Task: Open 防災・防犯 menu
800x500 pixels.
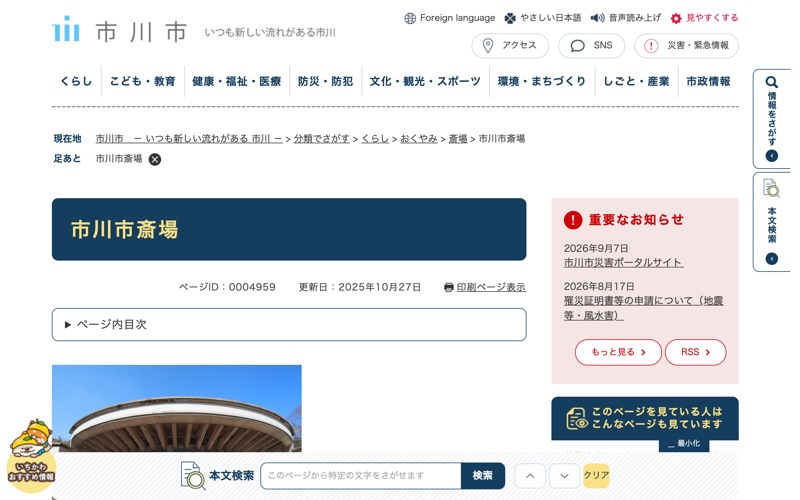Action: pyautogui.click(x=326, y=81)
